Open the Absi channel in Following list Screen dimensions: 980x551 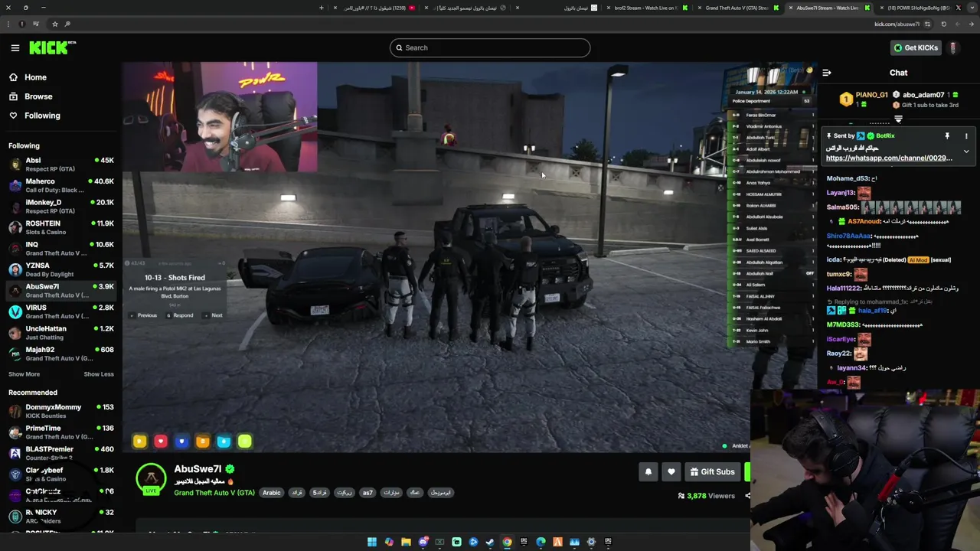tap(61, 165)
